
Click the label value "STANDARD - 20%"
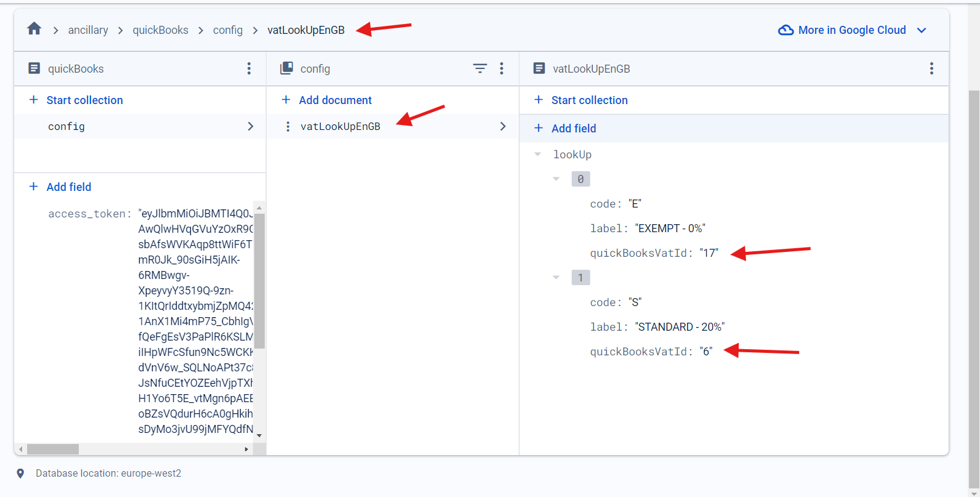pos(680,327)
